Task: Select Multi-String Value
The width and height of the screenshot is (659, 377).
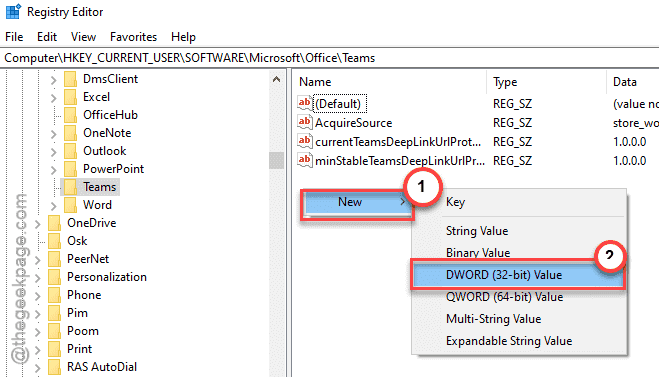Action: click(x=519, y=319)
